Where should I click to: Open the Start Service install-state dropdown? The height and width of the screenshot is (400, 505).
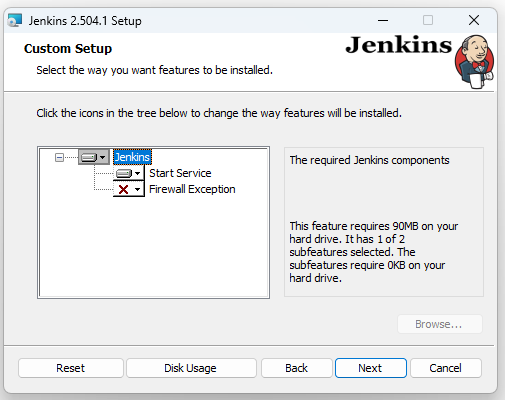[x=129, y=173]
